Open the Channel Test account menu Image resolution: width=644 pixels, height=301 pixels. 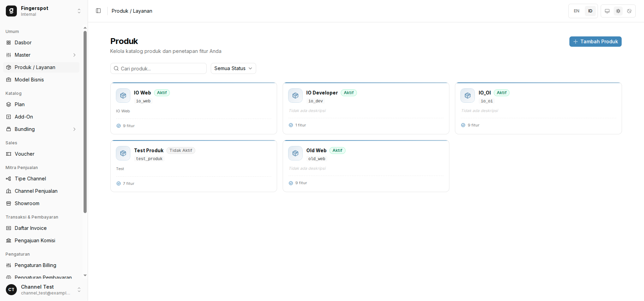click(x=44, y=290)
